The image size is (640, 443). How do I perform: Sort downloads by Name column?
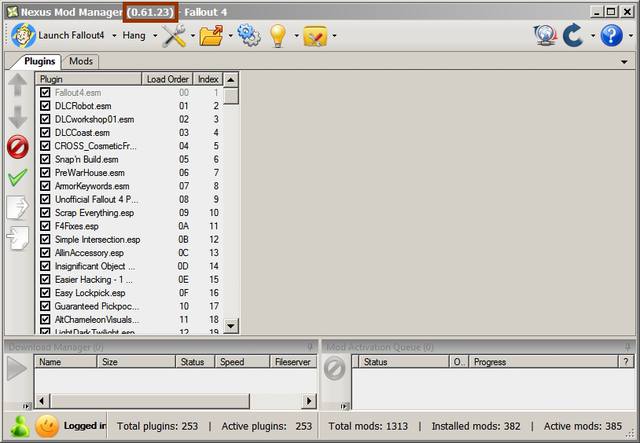66,362
